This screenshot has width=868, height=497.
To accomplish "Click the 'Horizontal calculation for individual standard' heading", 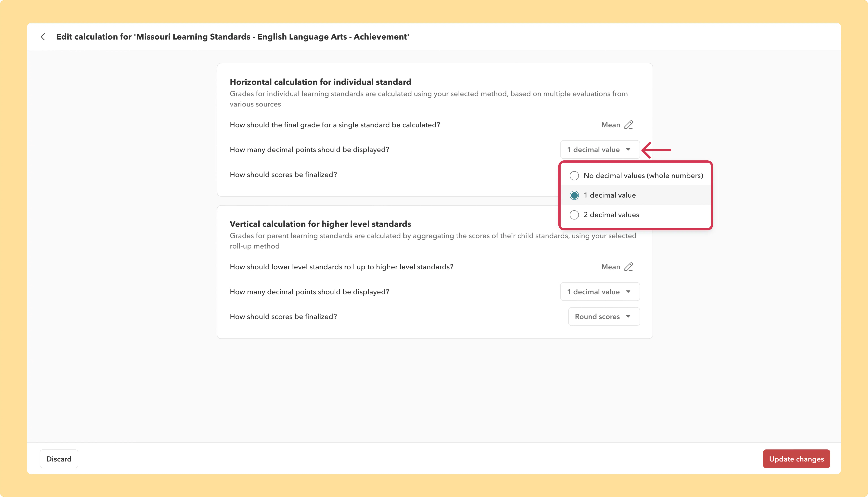I will 320,82.
